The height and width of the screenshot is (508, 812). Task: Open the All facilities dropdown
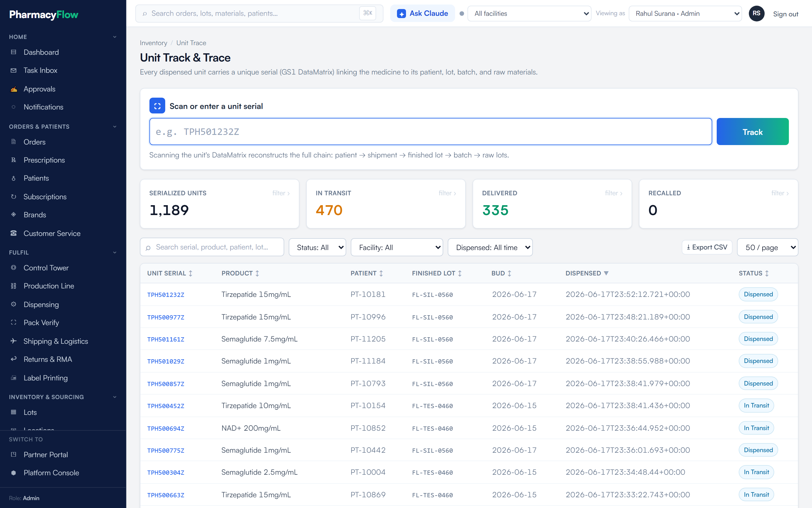[529, 14]
